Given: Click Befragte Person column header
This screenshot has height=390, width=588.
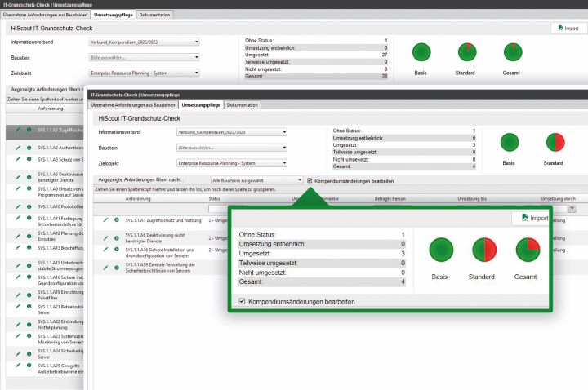Looking at the screenshot, I should (x=390, y=198).
